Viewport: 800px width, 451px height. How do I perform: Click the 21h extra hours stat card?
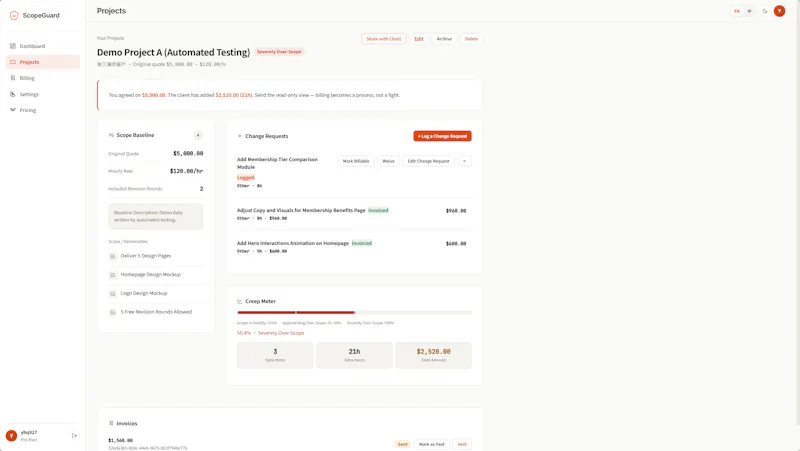tap(354, 355)
